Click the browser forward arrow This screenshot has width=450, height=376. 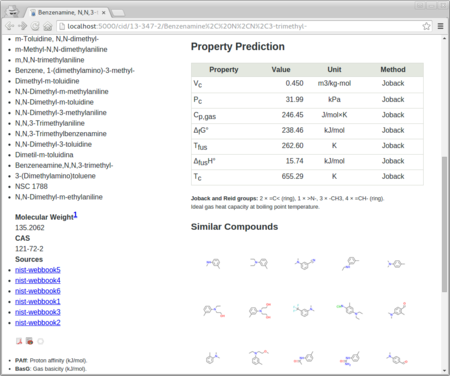point(22,26)
